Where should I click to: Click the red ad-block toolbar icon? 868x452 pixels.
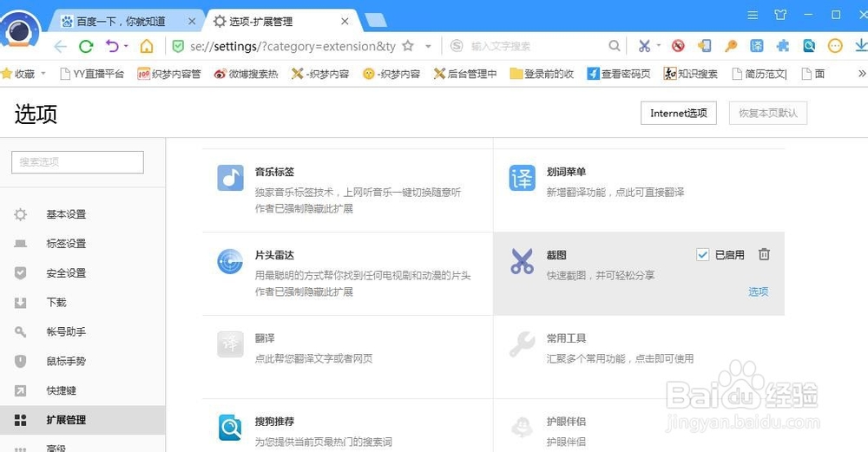[678, 46]
